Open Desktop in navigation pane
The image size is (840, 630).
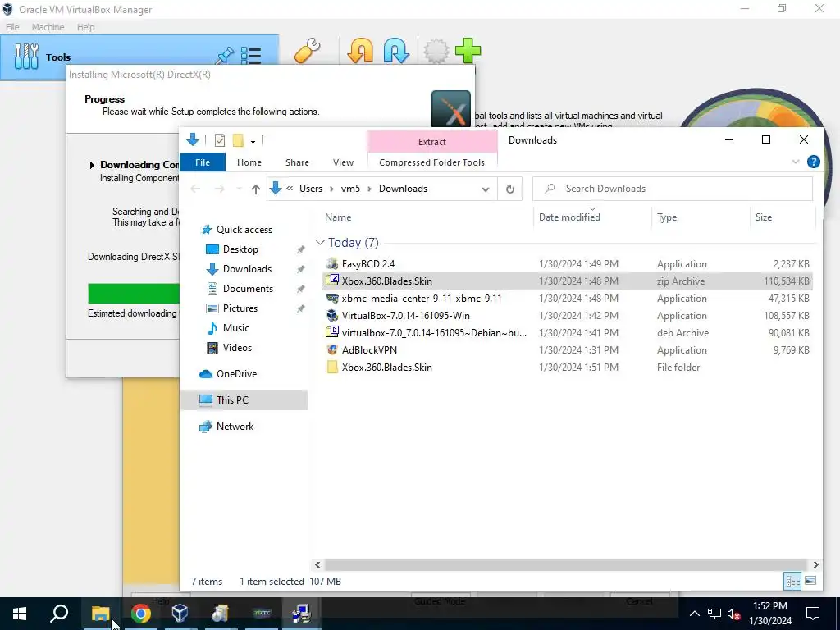pyautogui.click(x=240, y=249)
